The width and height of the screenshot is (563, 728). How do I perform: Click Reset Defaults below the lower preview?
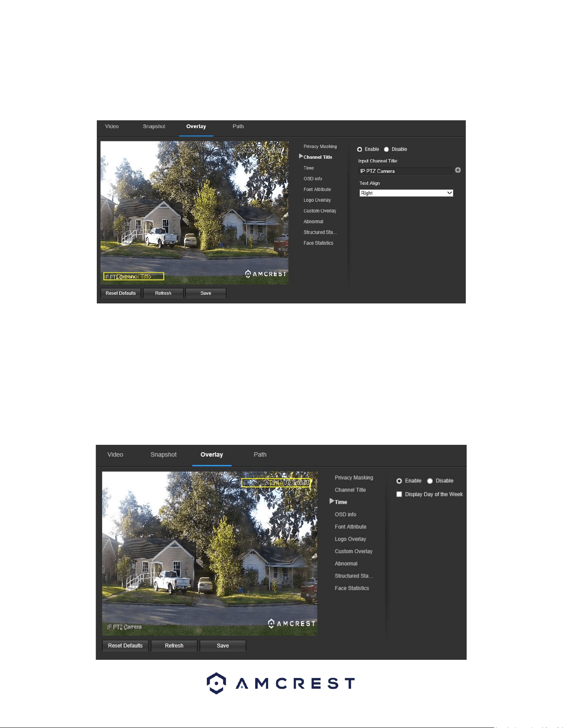[125, 645]
